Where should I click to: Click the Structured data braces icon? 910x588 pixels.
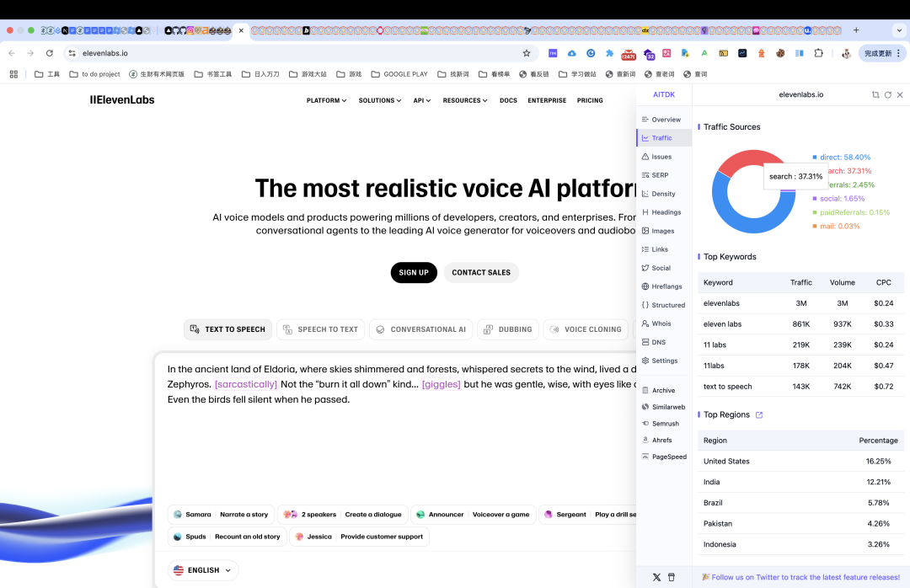pyautogui.click(x=645, y=305)
